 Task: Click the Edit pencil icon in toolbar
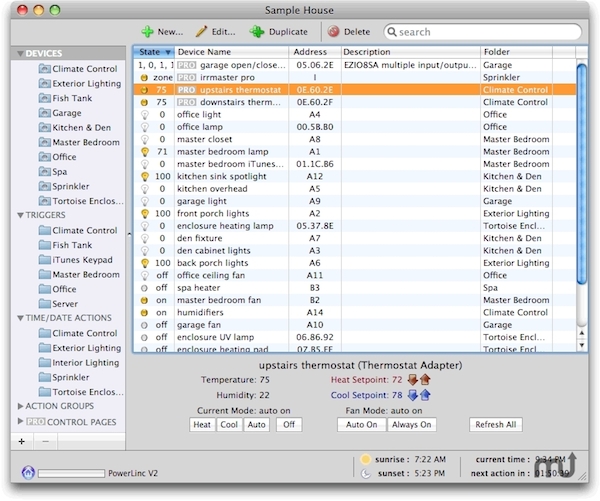tap(202, 32)
